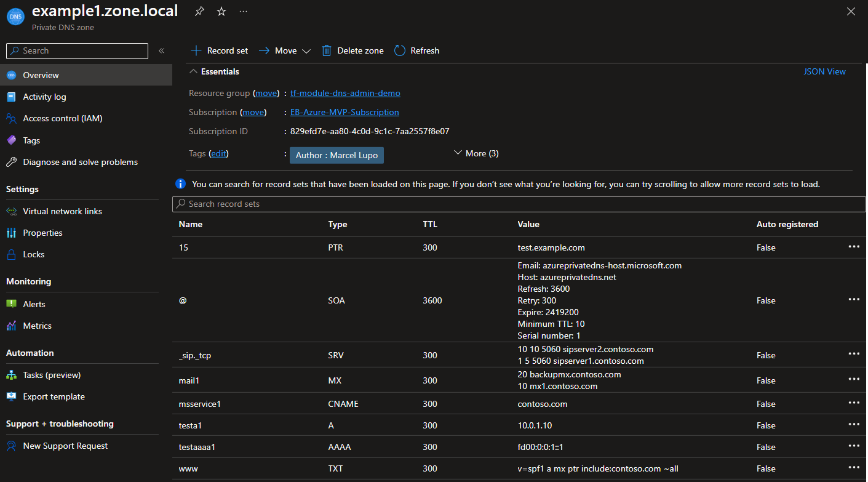Click Delete zone
The height and width of the screenshot is (482, 868).
352,50
